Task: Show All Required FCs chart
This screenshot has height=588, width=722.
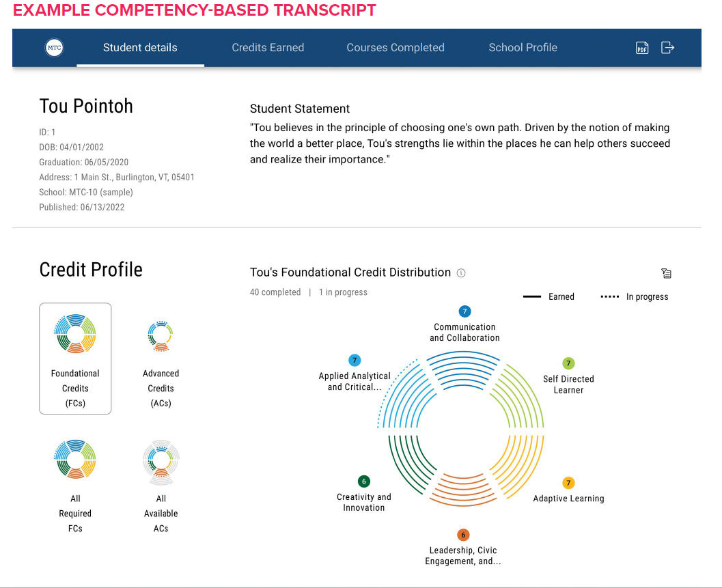Action: tap(75, 485)
